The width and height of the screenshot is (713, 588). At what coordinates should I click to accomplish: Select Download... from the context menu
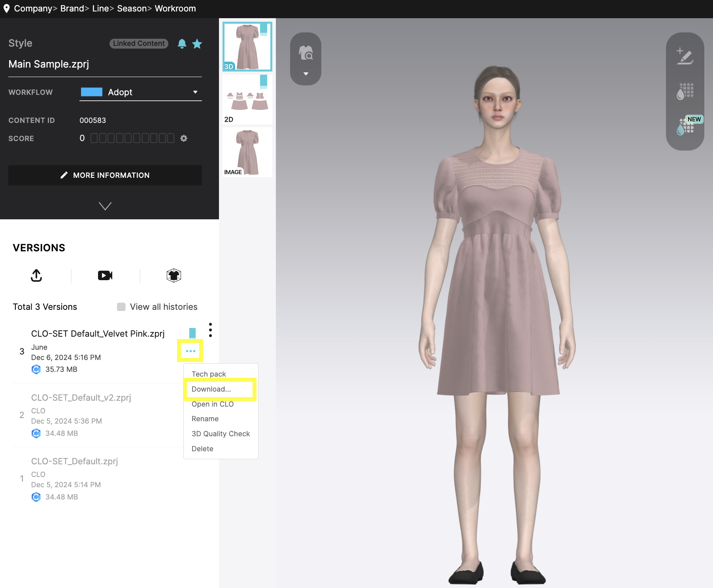click(211, 389)
